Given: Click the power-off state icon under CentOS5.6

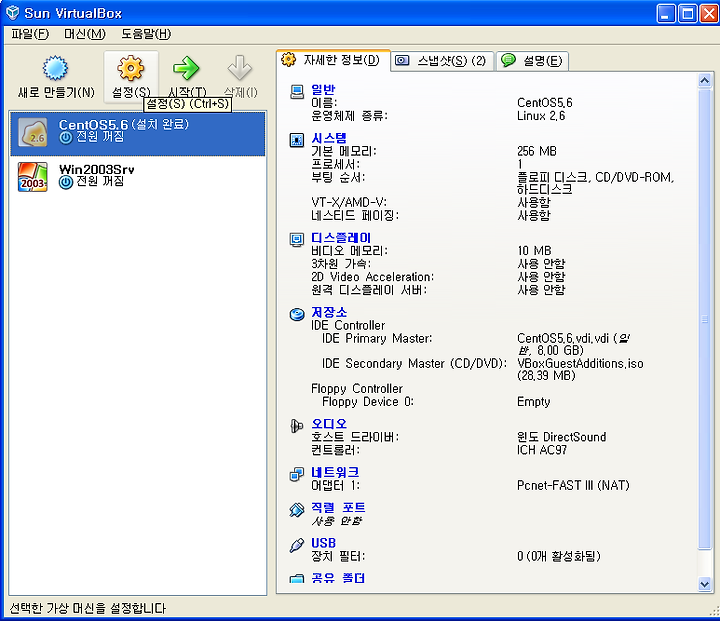Looking at the screenshot, I should (66, 137).
